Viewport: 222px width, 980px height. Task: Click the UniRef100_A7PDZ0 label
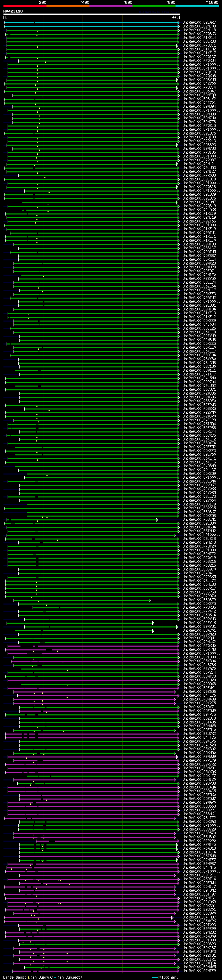pyautogui.click(x=199, y=596)
